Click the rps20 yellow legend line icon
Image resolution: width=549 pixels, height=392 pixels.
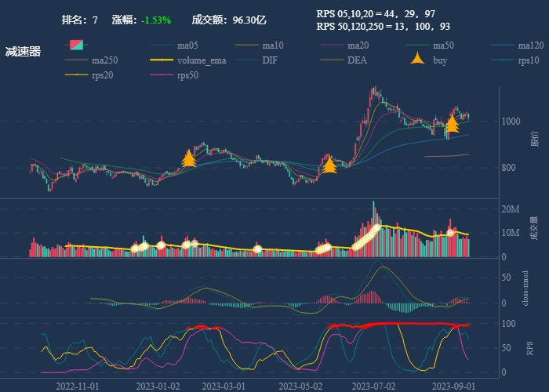(76, 75)
